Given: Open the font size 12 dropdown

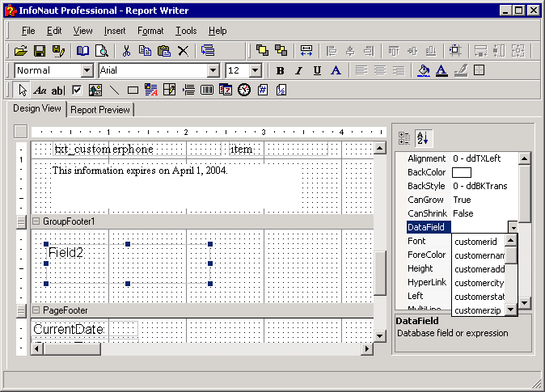Looking at the screenshot, I should tap(256, 70).
